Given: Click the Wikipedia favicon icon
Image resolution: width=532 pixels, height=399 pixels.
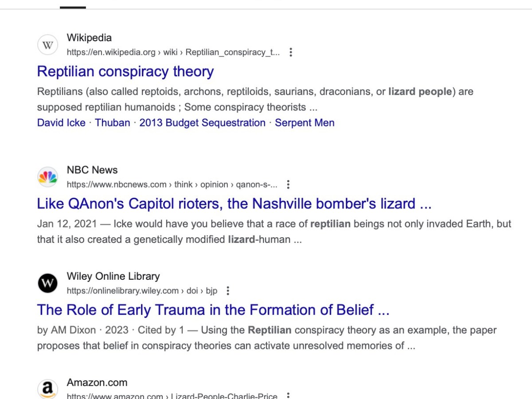Looking at the screenshot, I should pyautogui.click(x=47, y=44).
